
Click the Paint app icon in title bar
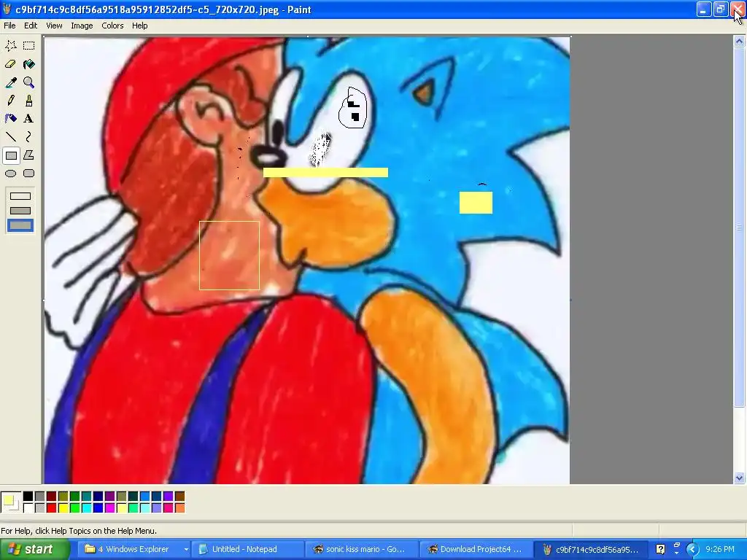(7, 9)
